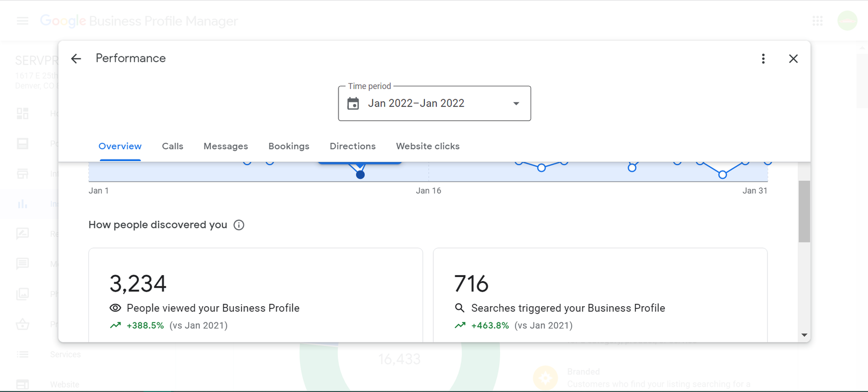Click the scrollbar down arrow in dialog
The image size is (868, 392).
click(x=804, y=335)
